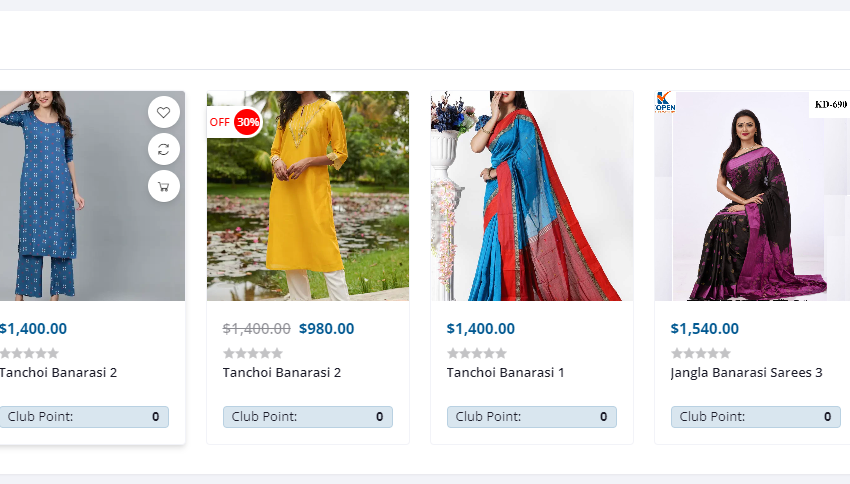Image resolution: width=850 pixels, height=484 pixels.
Task: Open the blue kurta product image
Action: click(92, 196)
